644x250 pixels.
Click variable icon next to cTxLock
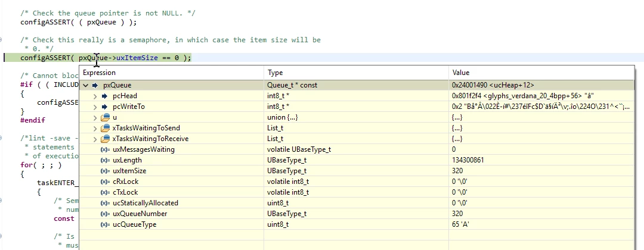coord(105,192)
